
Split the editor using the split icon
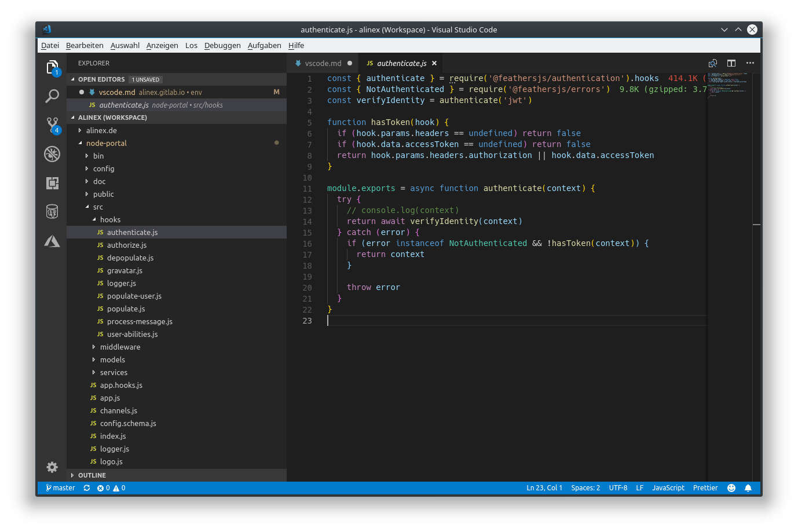[x=731, y=63]
